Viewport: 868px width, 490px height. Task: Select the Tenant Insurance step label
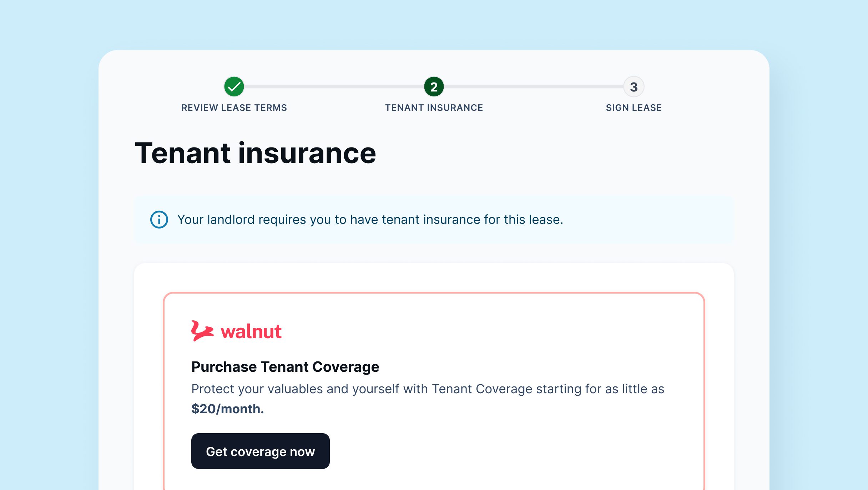coord(434,107)
